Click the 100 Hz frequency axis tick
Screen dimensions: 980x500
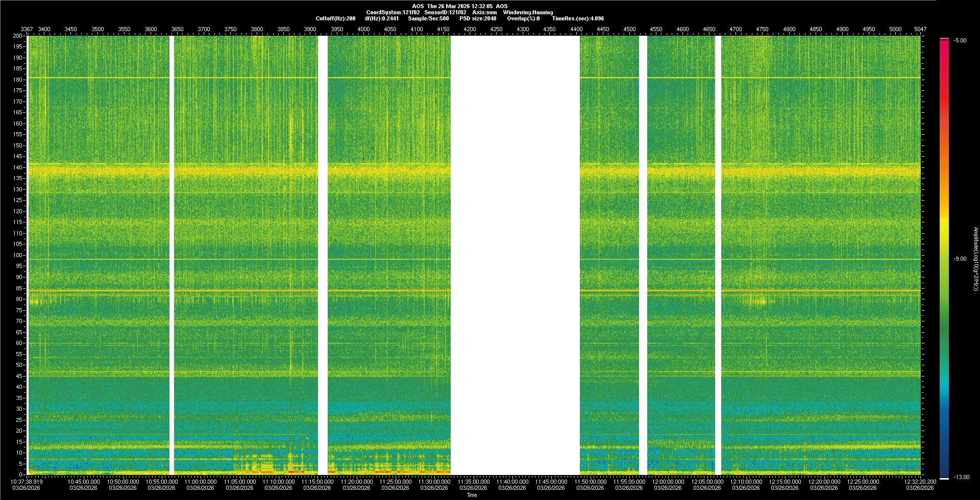coord(18,255)
